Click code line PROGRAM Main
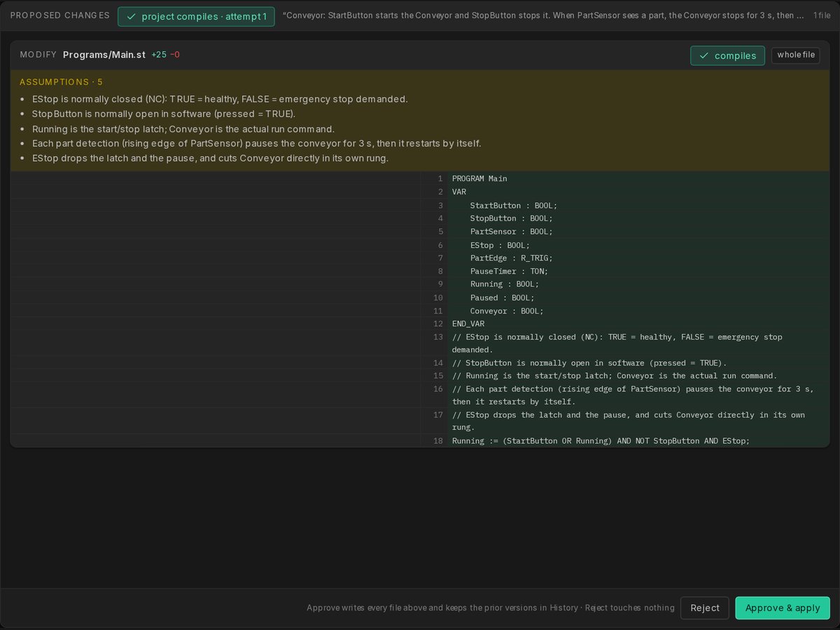This screenshot has width=840, height=630. (479, 178)
